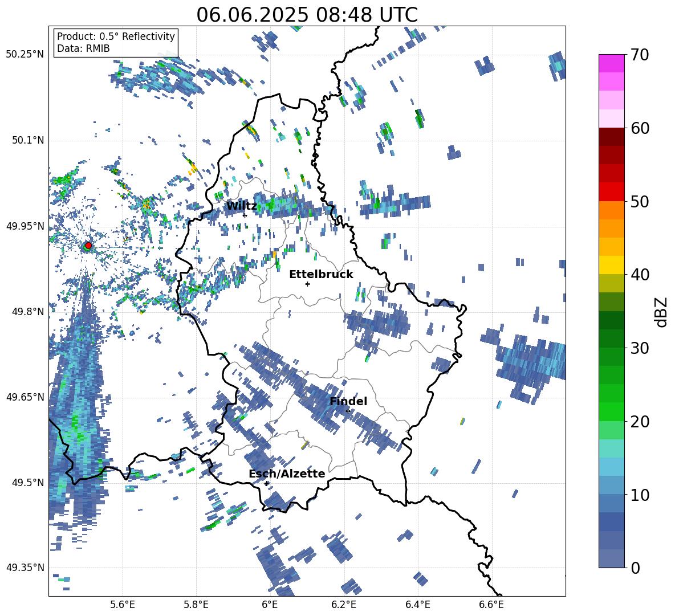The height and width of the screenshot is (616, 675).
Task: Click the colorbar tick value 40
Action: tap(640, 275)
